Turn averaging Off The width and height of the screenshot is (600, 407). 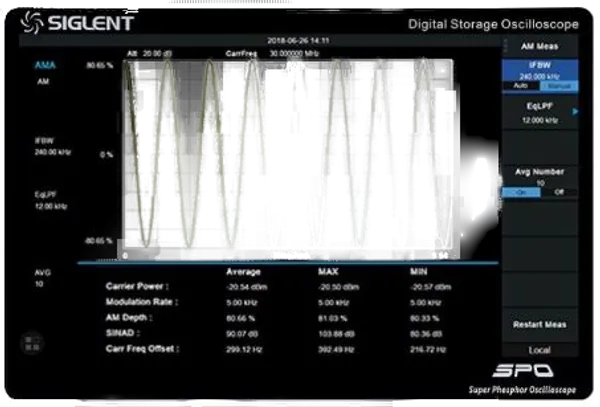(x=559, y=192)
